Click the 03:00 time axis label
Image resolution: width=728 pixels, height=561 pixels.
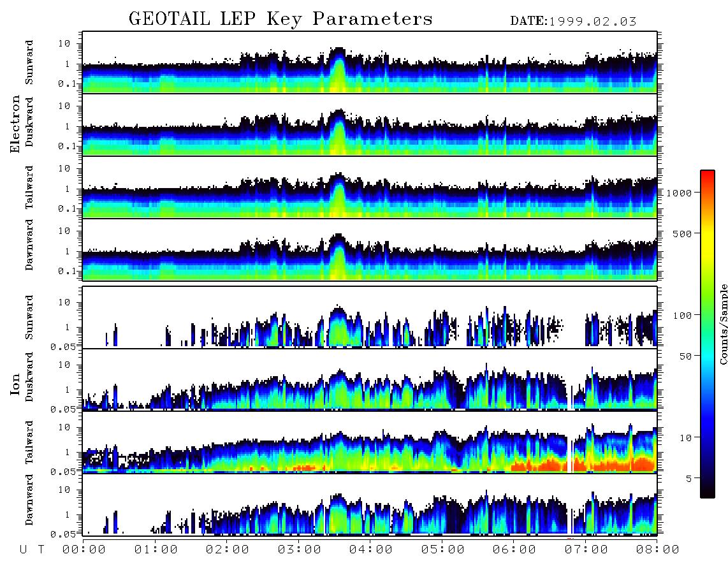click(x=300, y=550)
